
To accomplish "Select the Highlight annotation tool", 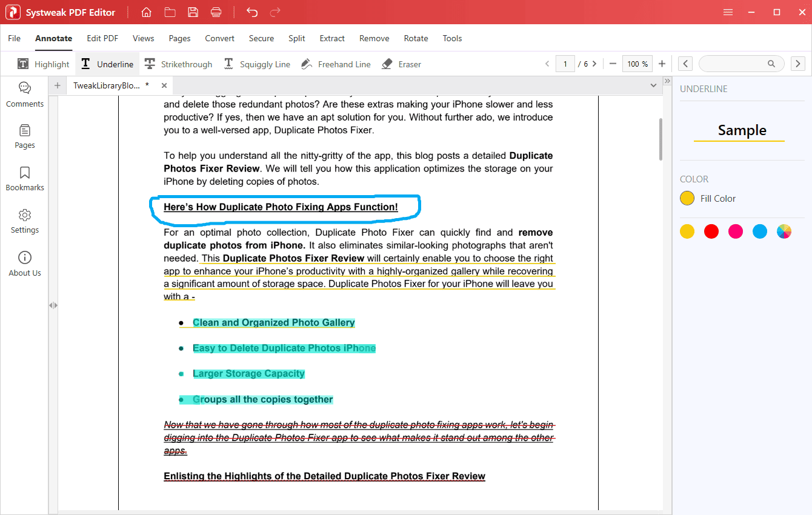I will (x=43, y=64).
